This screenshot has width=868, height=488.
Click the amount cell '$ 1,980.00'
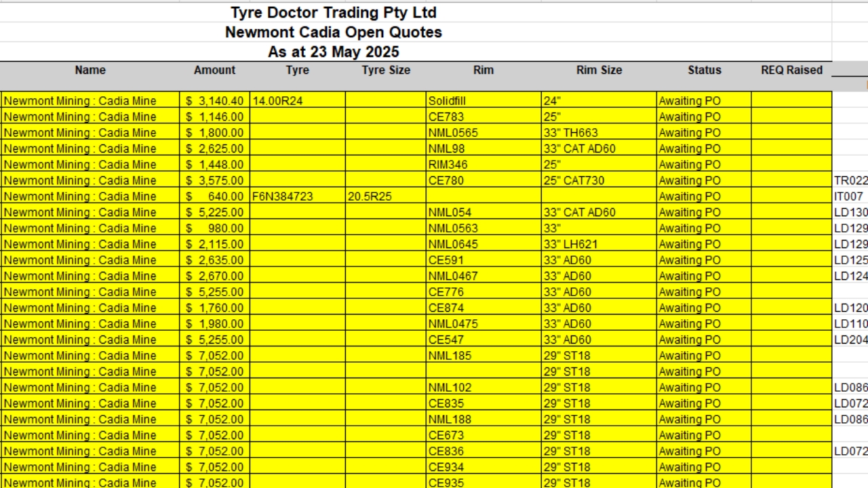(215, 324)
